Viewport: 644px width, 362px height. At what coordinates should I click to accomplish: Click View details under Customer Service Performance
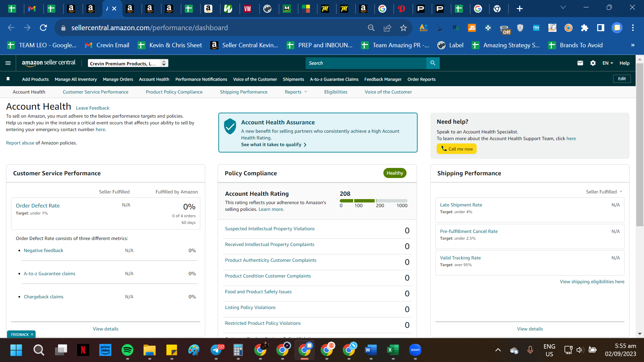click(106, 329)
